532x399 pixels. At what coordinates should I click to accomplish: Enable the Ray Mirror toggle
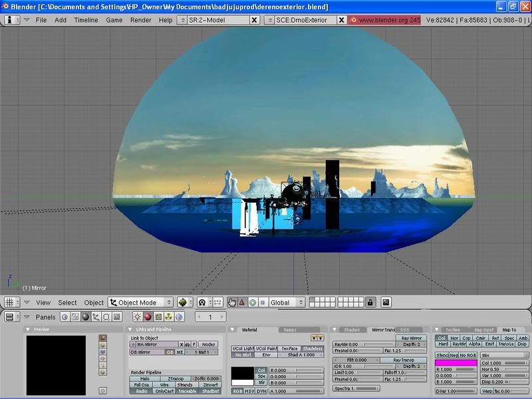411,338
